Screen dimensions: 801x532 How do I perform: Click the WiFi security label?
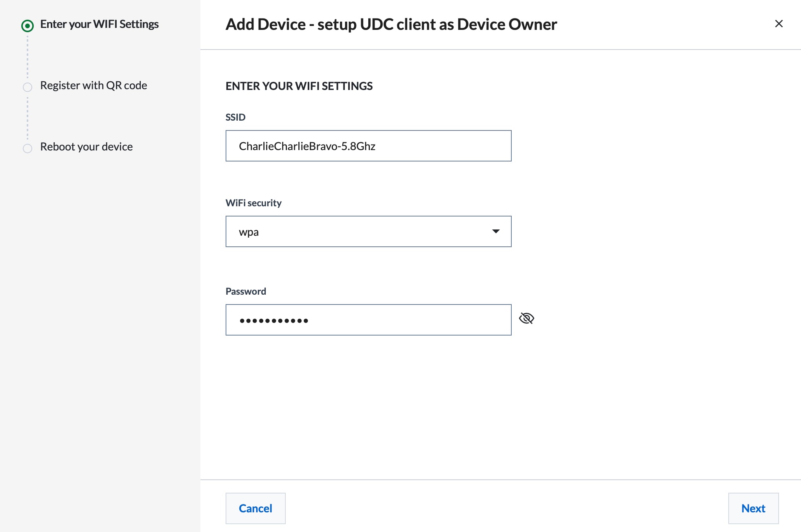click(254, 203)
